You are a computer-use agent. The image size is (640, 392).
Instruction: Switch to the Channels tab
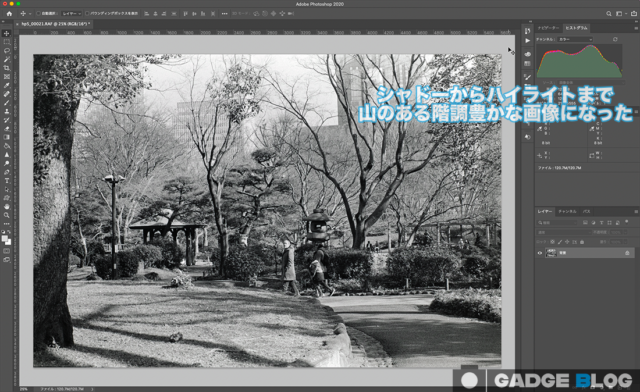click(x=567, y=212)
